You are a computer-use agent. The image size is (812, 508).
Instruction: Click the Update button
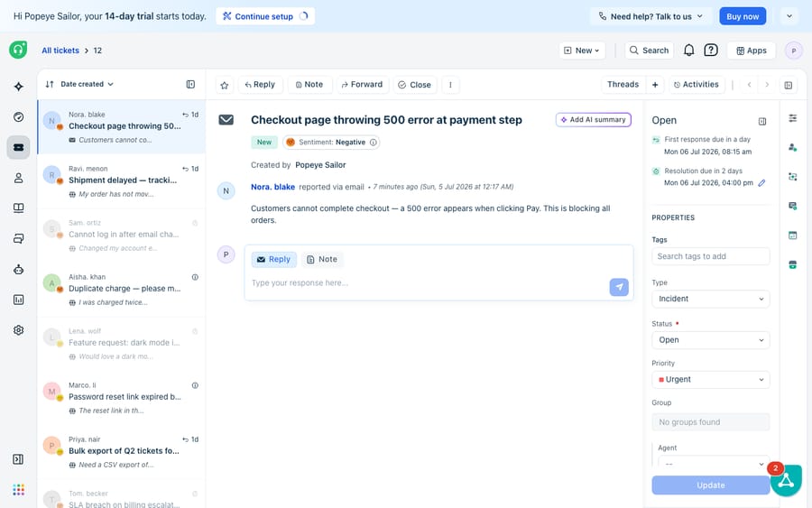[711, 485]
